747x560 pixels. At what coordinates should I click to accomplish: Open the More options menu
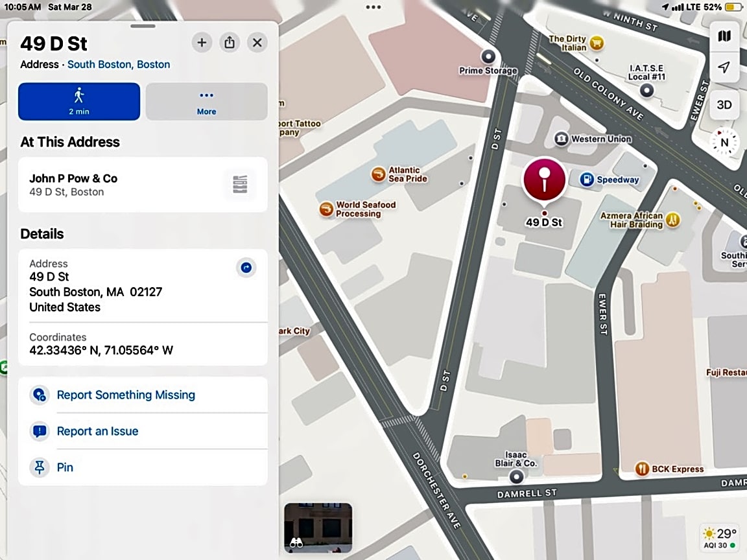coord(206,101)
